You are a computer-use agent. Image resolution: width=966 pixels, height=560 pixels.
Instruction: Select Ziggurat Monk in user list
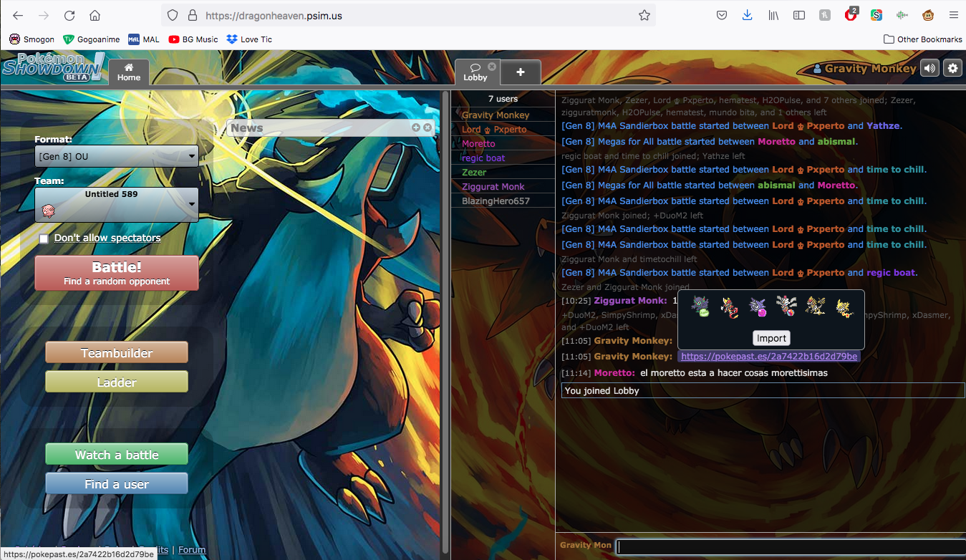[x=503, y=187]
